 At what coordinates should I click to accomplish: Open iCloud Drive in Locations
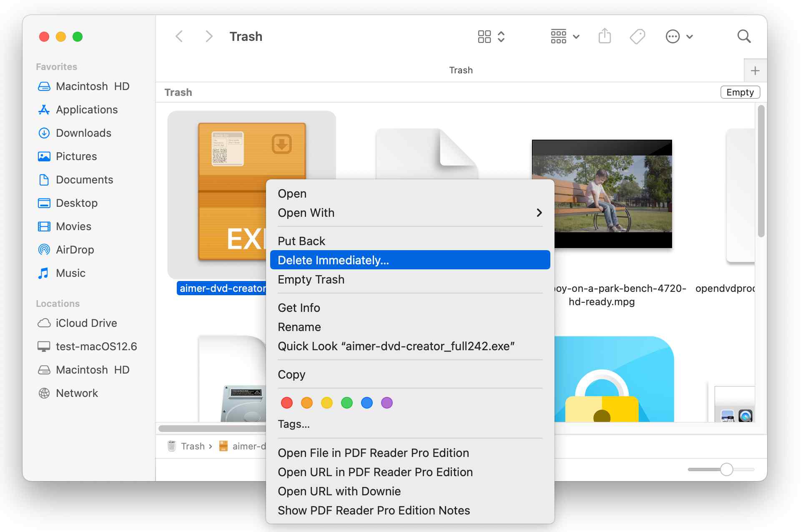tap(86, 323)
